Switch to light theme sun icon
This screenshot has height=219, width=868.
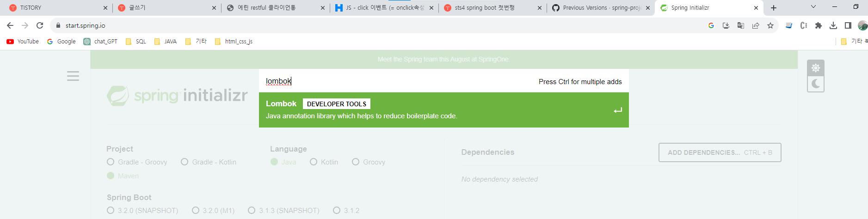(x=816, y=68)
